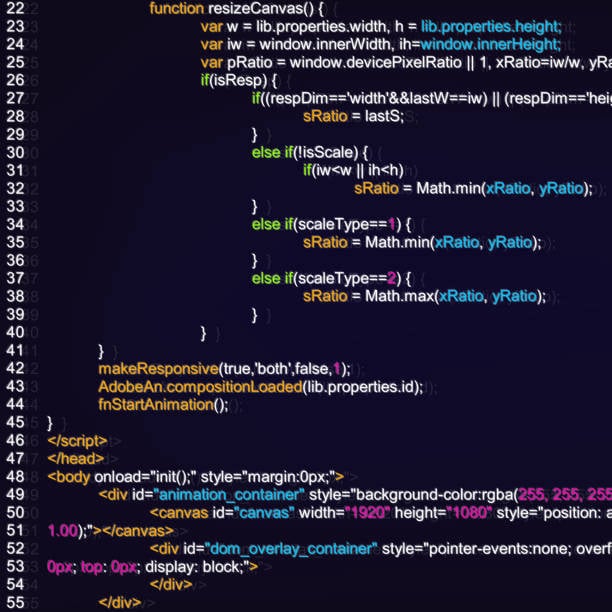Viewport: 612px width, 612px height.
Task: Click 'else if(!isScale) {' on line 30
Action: tap(310, 153)
